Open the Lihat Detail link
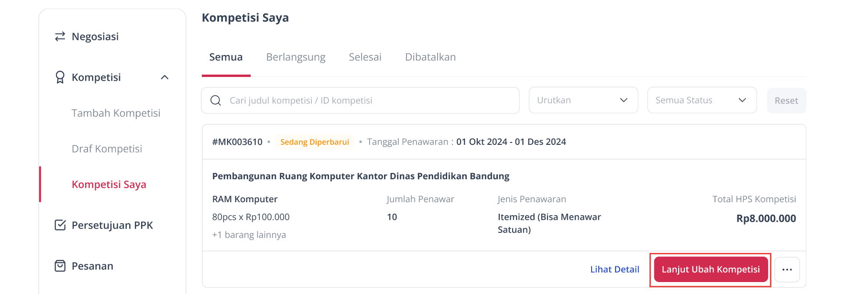Image resolution: width=868 pixels, height=294 pixels. tap(615, 270)
